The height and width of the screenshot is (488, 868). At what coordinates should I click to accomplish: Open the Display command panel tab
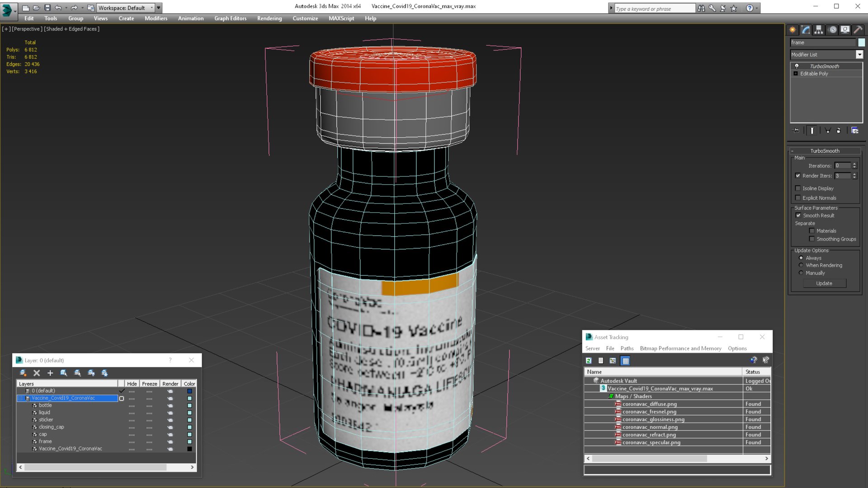click(x=845, y=30)
